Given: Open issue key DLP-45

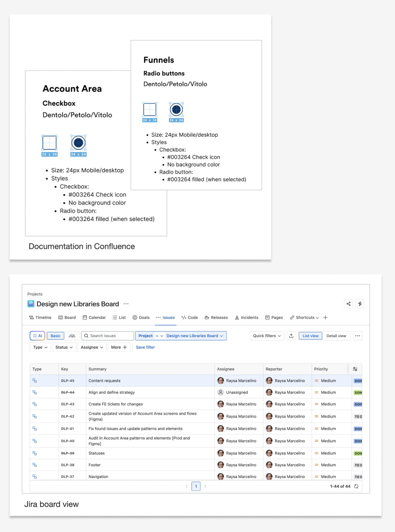Looking at the screenshot, I should (x=68, y=380).
